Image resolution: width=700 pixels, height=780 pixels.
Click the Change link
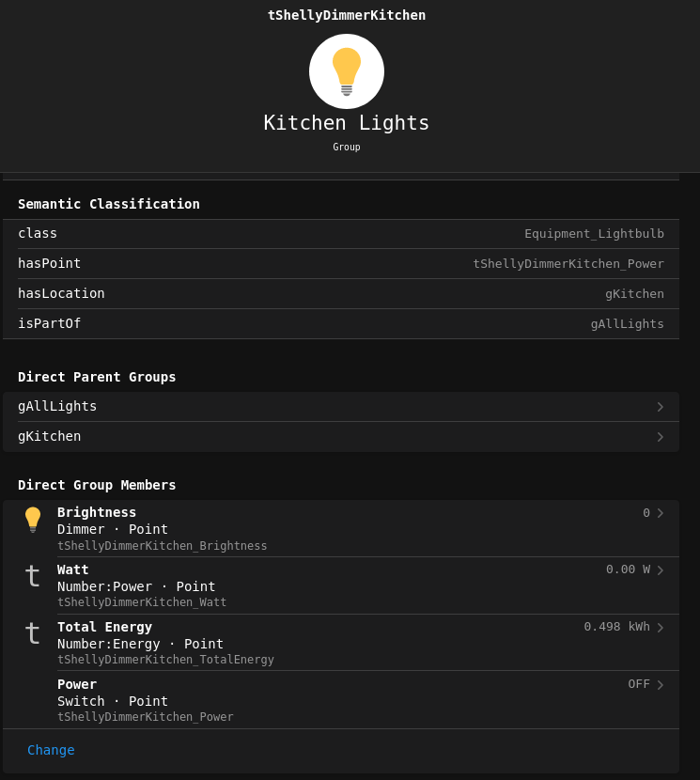pos(51,750)
